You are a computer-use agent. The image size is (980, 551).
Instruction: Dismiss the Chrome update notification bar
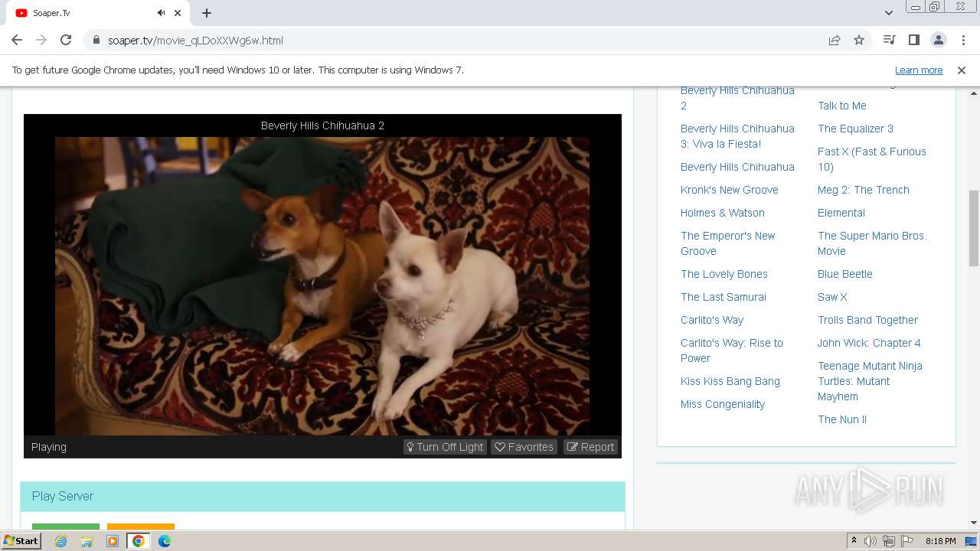pos(962,70)
